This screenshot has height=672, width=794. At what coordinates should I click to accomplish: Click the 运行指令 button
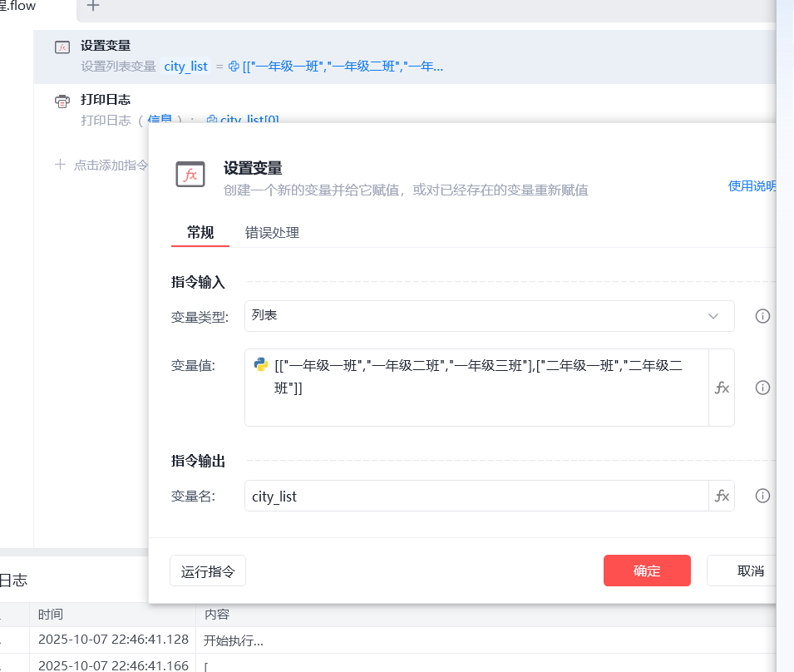click(208, 571)
